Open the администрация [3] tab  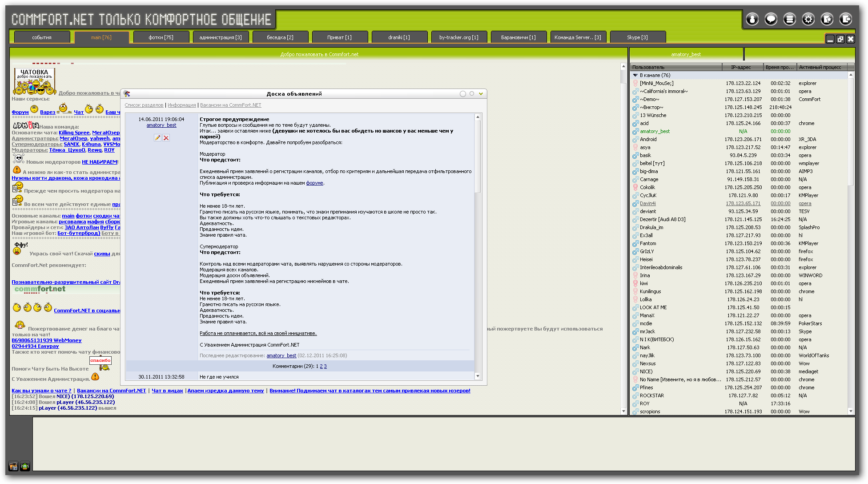(x=221, y=37)
